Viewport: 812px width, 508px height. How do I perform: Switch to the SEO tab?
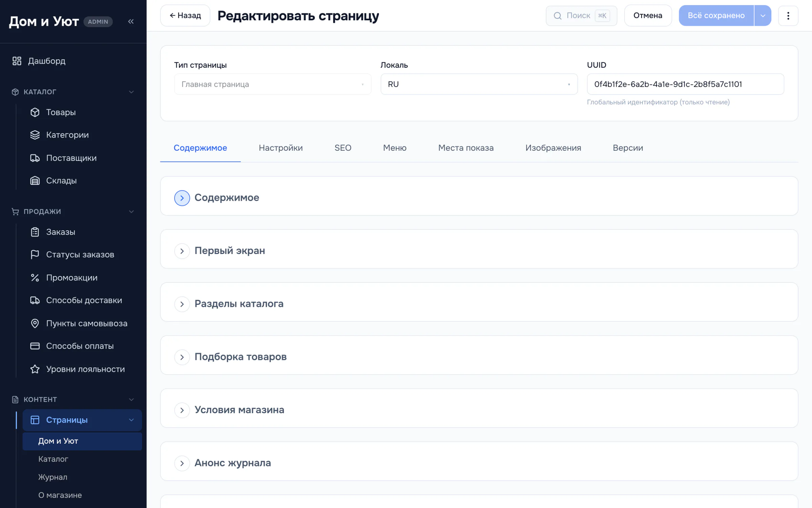(343, 148)
